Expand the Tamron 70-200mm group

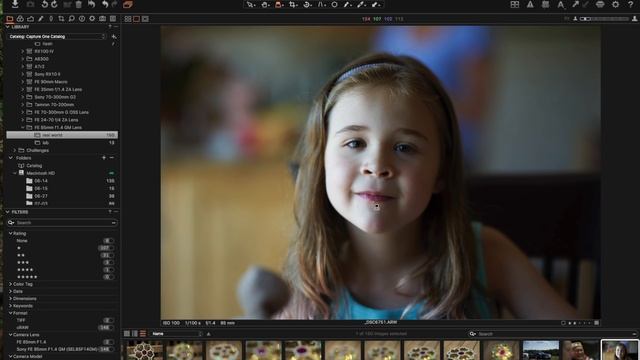[22, 104]
